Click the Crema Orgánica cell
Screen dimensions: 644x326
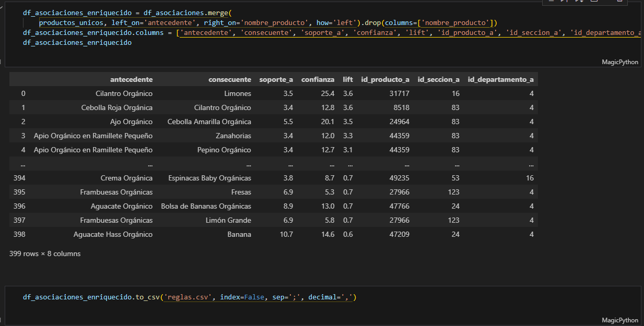127,178
